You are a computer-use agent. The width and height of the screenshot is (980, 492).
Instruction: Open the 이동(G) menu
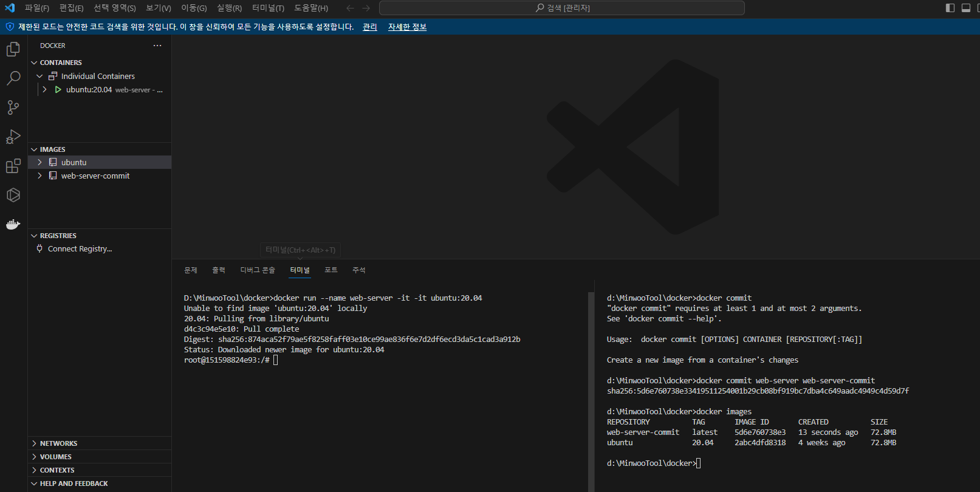pos(194,8)
